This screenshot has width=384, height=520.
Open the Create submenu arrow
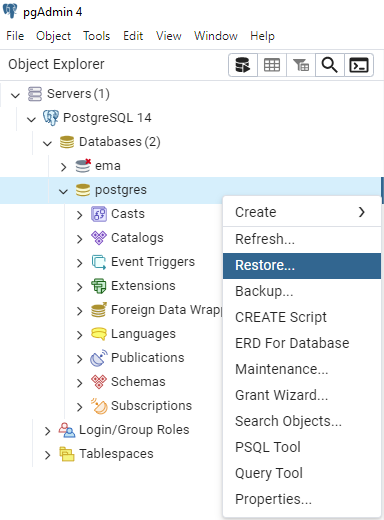[x=362, y=212]
